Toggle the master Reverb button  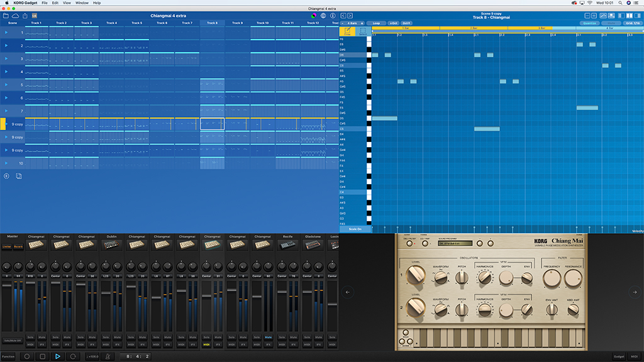(18, 246)
